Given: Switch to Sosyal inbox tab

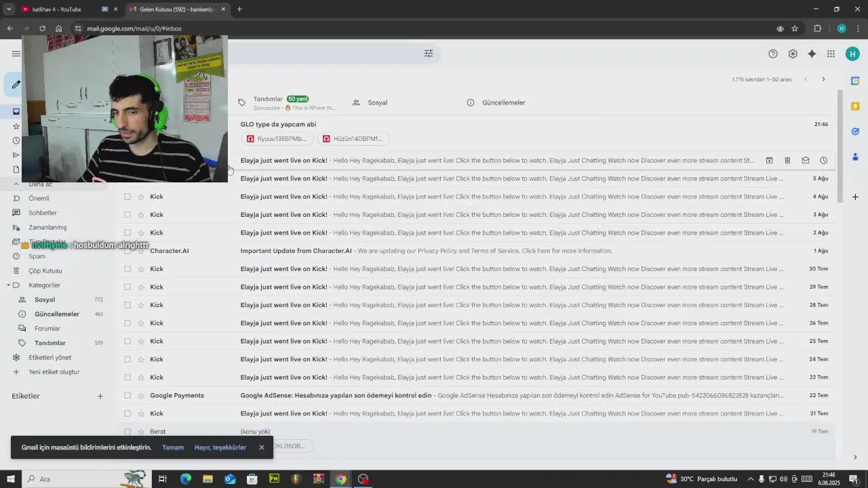Looking at the screenshot, I should pos(377,102).
